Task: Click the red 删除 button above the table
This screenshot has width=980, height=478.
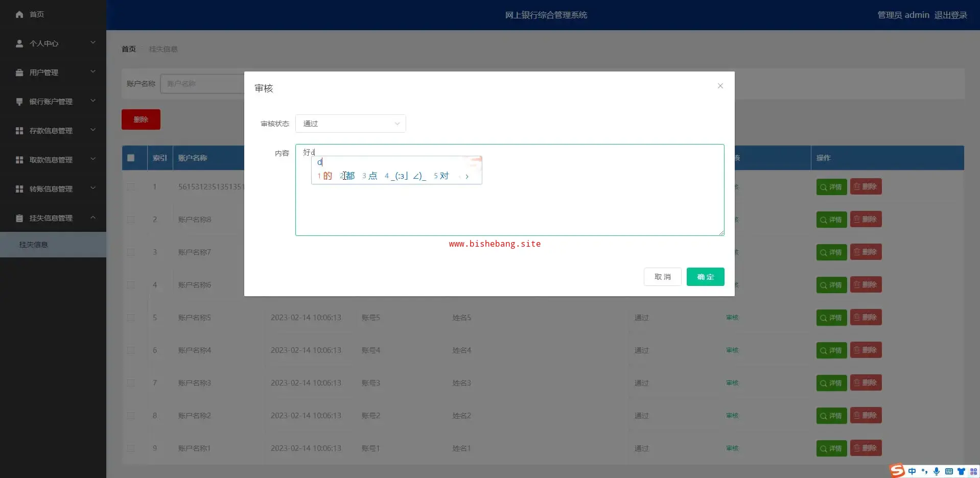Action: 141,119
